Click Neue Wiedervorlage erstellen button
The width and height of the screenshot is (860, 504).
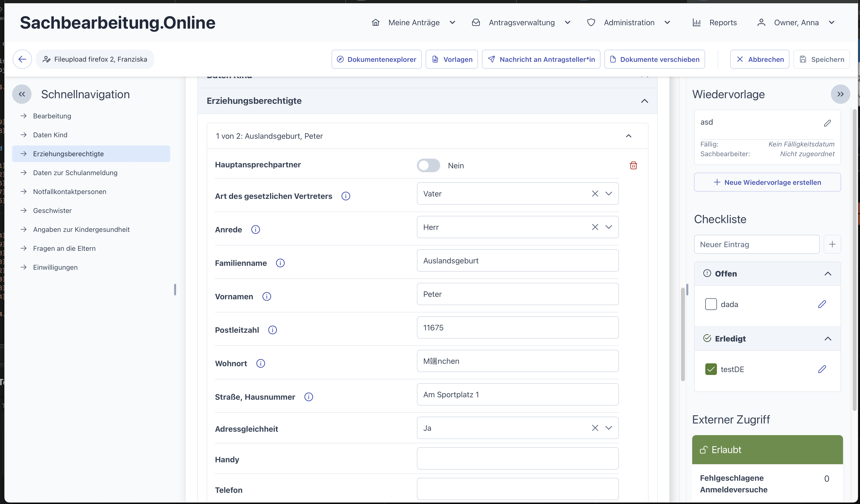pyautogui.click(x=767, y=182)
